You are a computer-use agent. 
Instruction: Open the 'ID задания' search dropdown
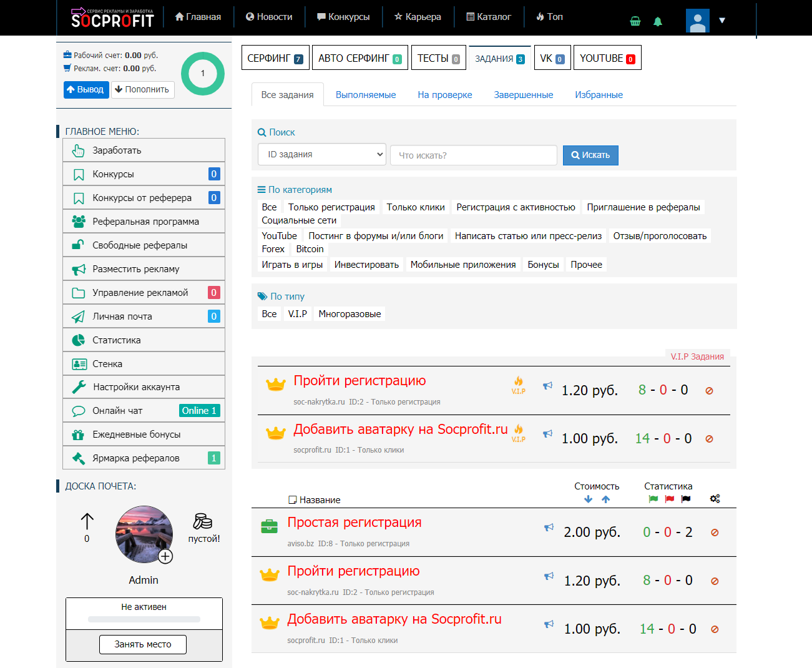click(x=322, y=154)
